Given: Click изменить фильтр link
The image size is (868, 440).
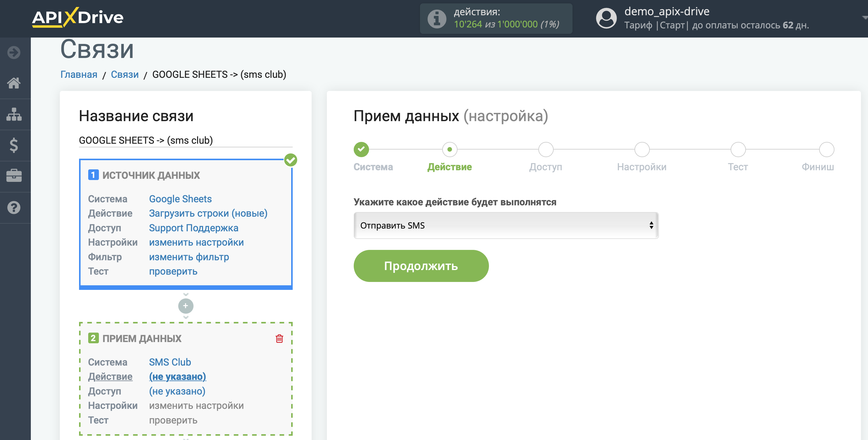Looking at the screenshot, I should [189, 257].
